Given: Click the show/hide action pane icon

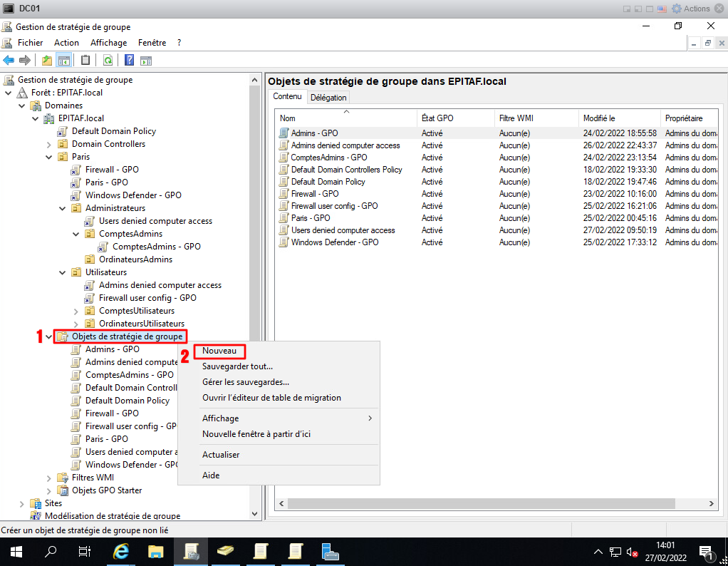Looking at the screenshot, I should (147, 61).
